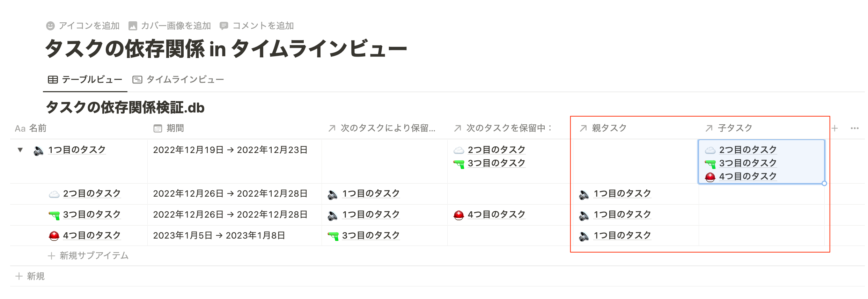Screen dimensions: 868x299
Task: Select the テーブルビュー tab
Action: click(85, 80)
